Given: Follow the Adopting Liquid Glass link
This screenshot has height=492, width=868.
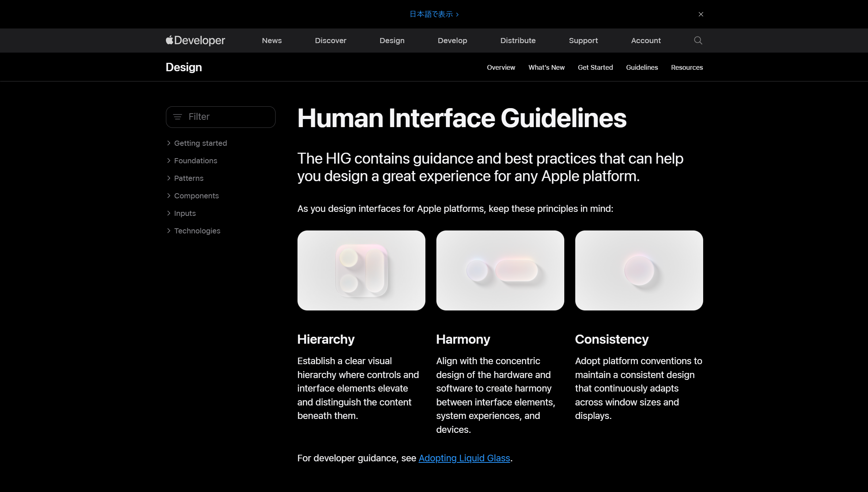Looking at the screenshot, I should point(464,458).
